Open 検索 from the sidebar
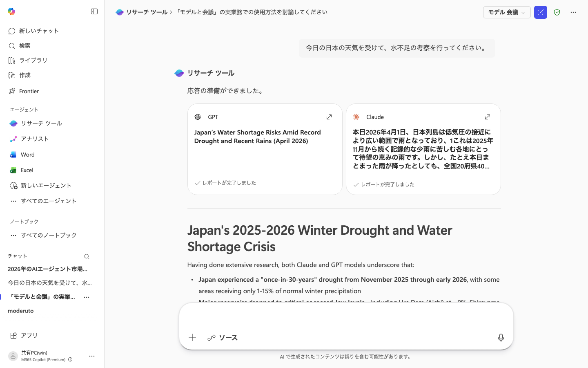588x368 pixels. tap(24, 46)
